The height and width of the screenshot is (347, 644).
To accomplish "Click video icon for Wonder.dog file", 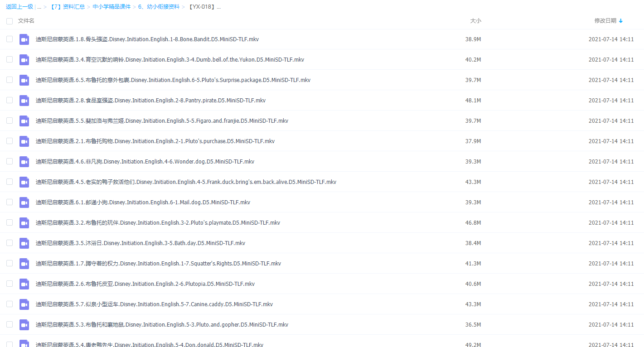I will coord(24,162).
